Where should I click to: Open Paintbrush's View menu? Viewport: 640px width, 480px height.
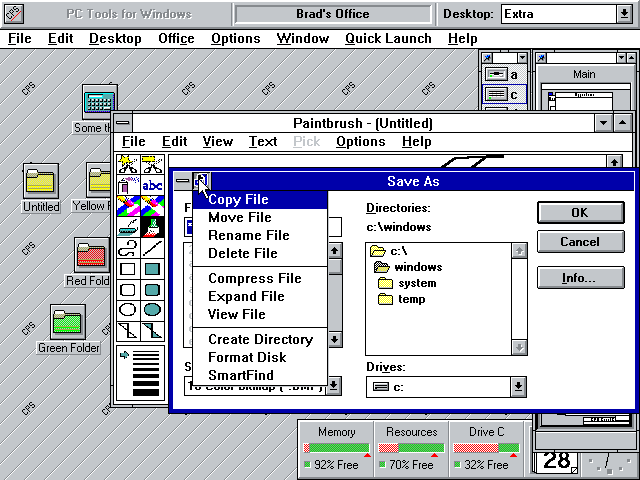[x=218, y=142]
